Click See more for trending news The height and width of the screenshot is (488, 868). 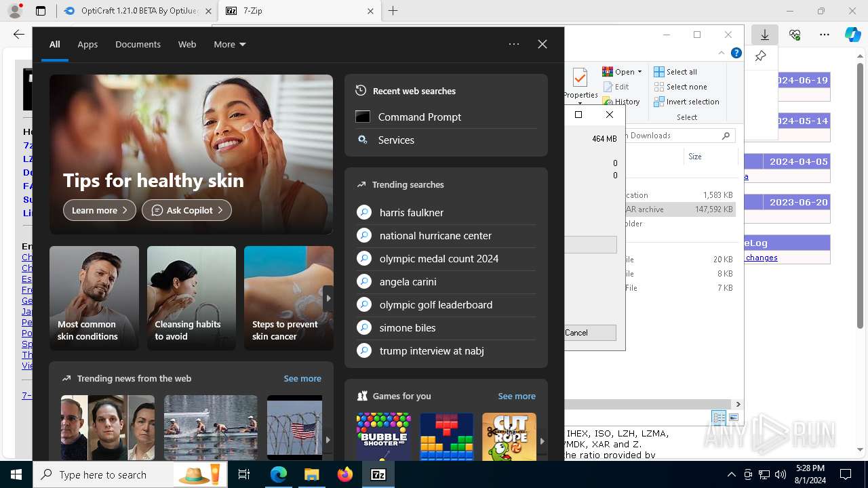(302, 378)
